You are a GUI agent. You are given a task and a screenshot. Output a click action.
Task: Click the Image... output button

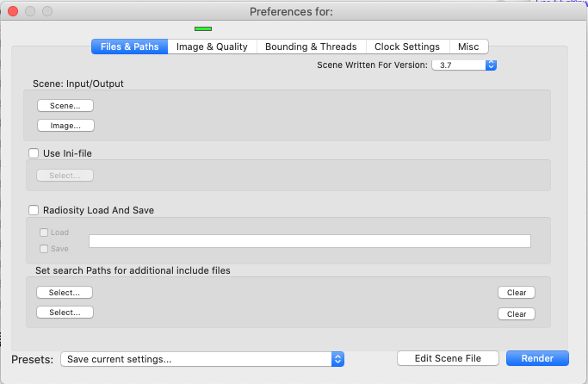(x=65, y=125)
